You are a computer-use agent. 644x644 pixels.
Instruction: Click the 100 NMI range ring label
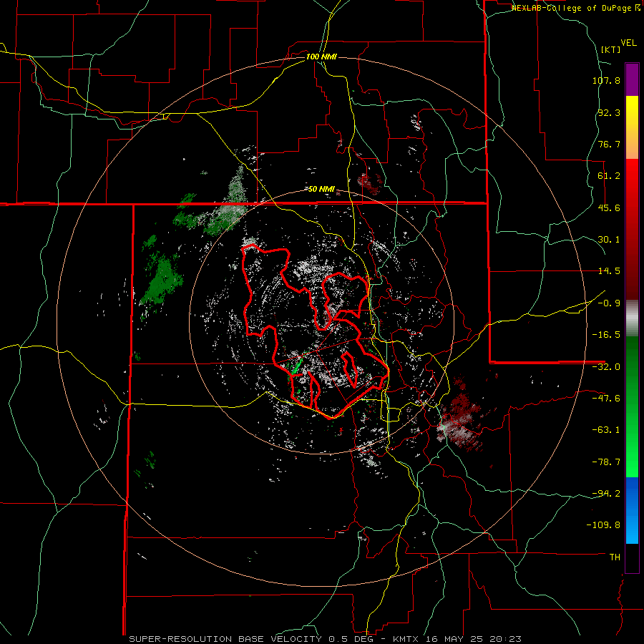coord(321,57)
